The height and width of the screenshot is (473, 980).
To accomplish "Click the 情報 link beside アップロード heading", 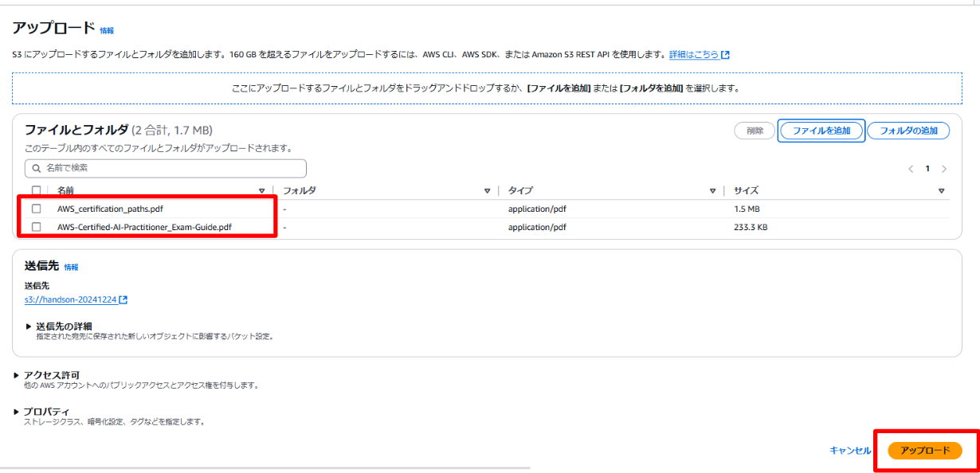I will pos(107,30).
